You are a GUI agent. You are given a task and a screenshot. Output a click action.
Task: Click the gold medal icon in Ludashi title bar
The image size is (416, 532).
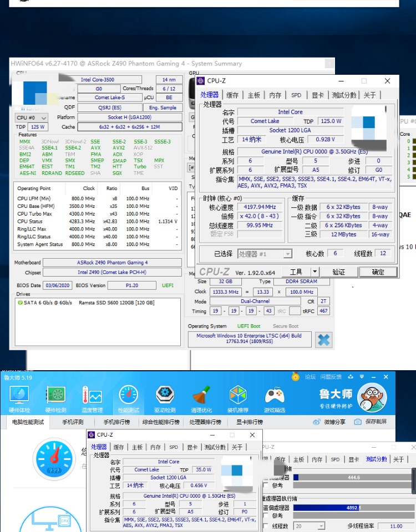coord(296,377)
